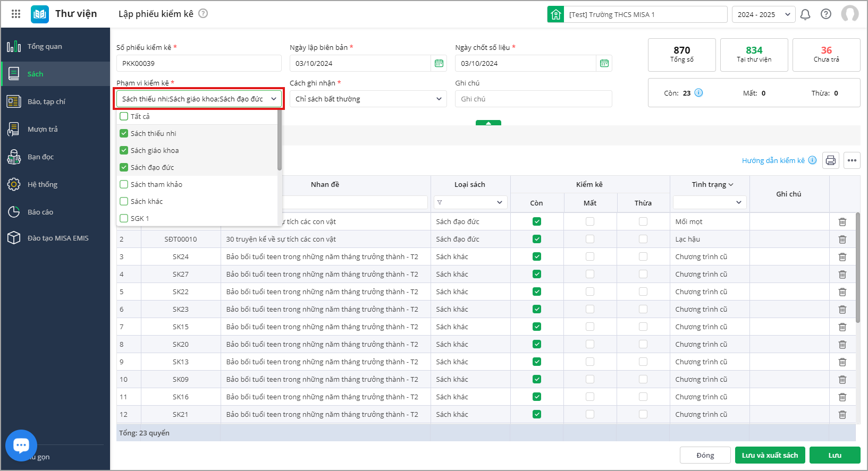The image size is (868, 471).
Task: Click the notification bell icon
Action: click(805, 14)
